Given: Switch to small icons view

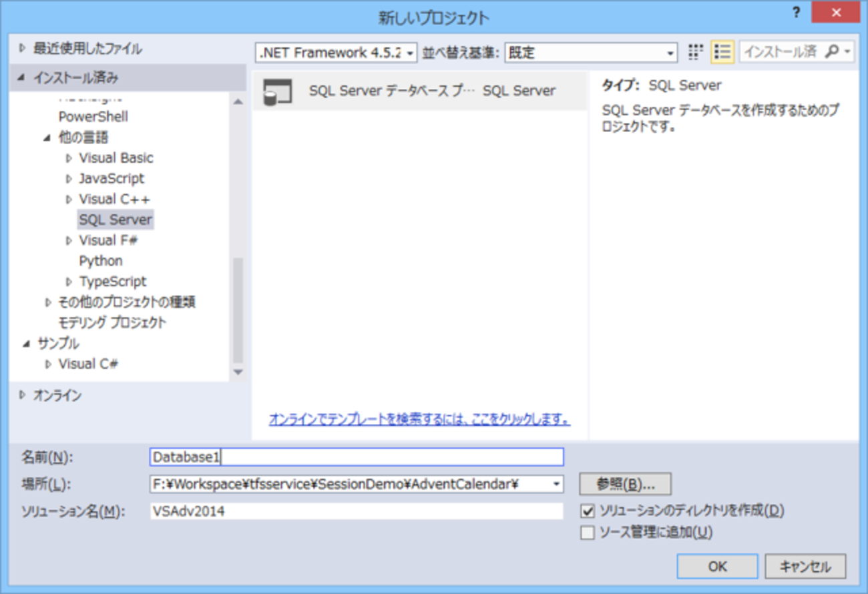Looking at the screenshot, I should click(696, 51).
